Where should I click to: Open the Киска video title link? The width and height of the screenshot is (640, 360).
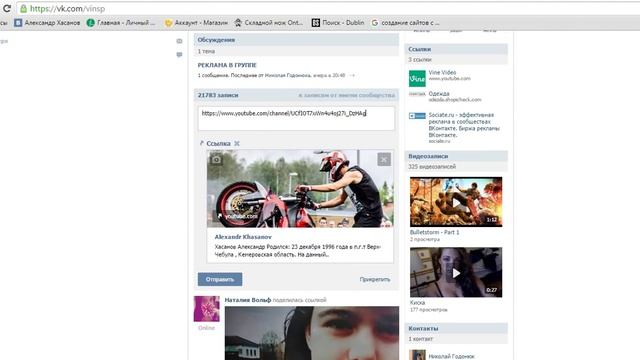coord(417,303)
